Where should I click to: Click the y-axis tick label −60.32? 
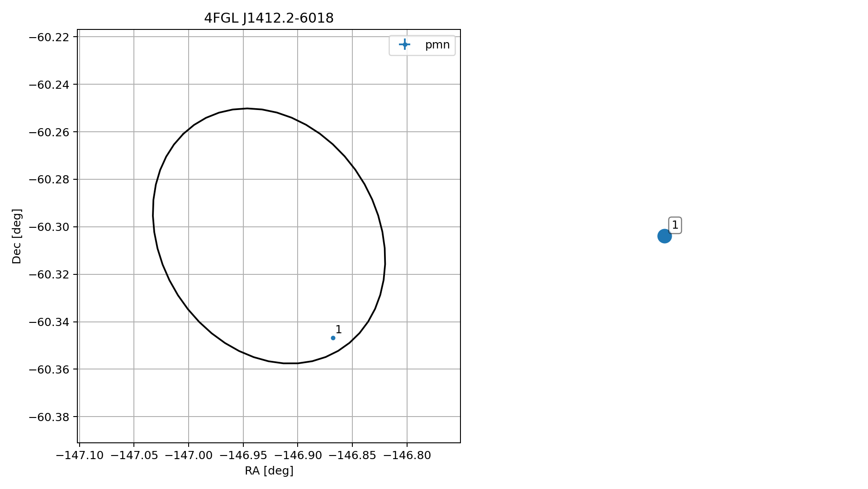click(49, 274)
